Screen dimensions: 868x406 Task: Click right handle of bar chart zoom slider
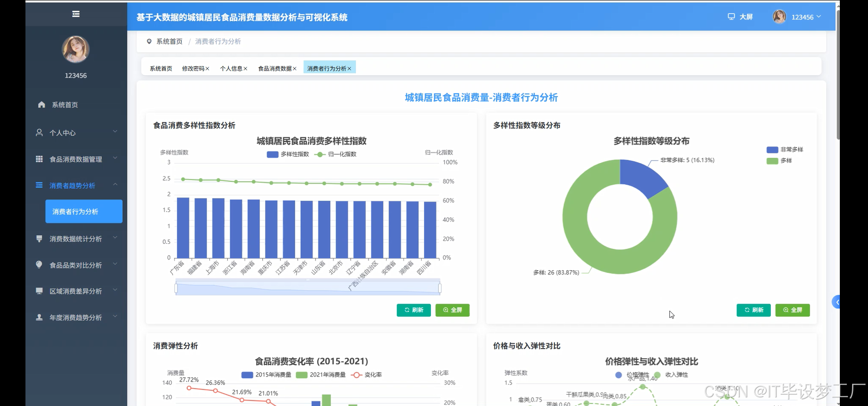point(440,288)
